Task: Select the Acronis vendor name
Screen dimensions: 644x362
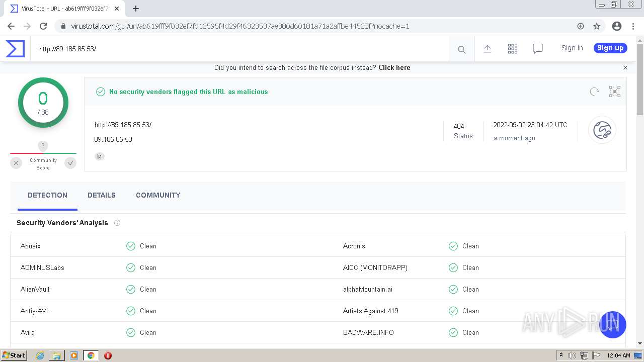Action: click(x=354, y=246)
